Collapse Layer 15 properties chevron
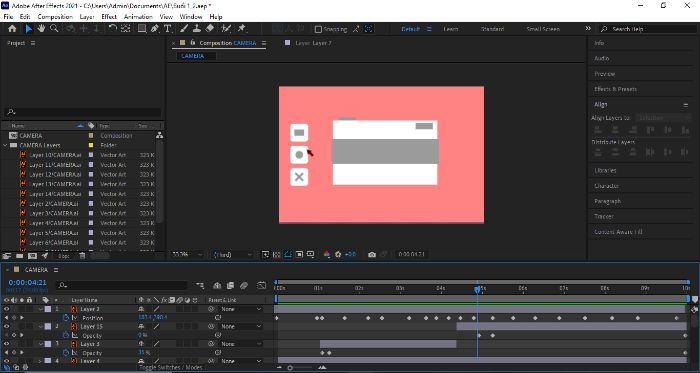Screen dimensions: 700x373 pyautogui.click(x=41, y=326)
